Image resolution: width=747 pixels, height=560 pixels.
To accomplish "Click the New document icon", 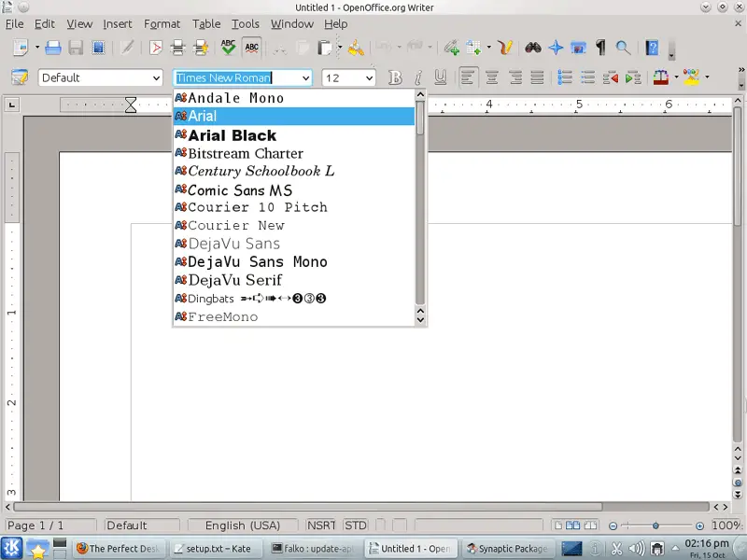I will pos(21,48).
